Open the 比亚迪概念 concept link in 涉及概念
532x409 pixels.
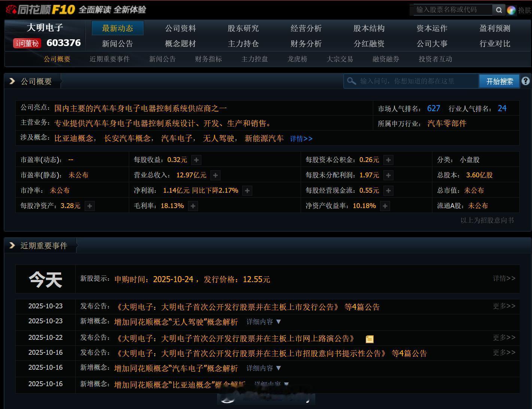[74, 138]
